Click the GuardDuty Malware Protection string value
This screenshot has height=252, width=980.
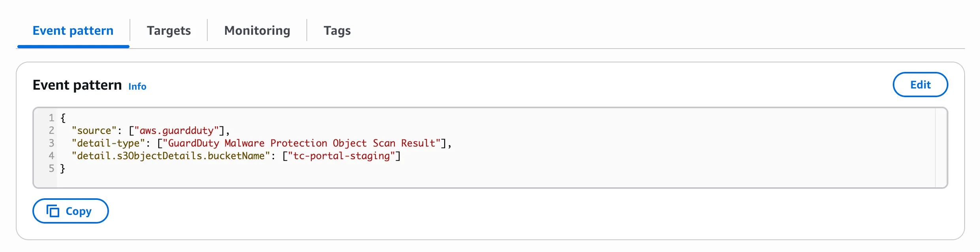[302, 143]
